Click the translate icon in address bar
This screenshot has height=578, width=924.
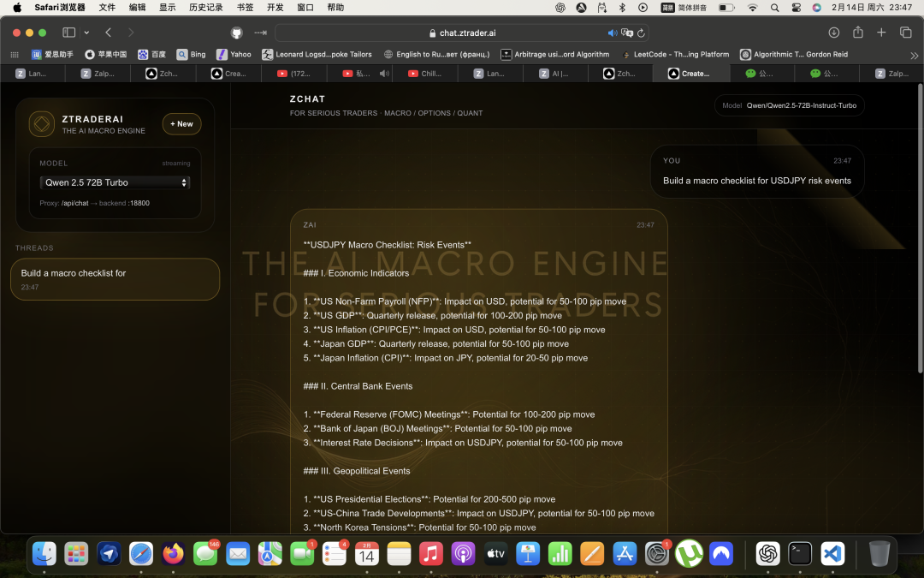tap(627, 33)
